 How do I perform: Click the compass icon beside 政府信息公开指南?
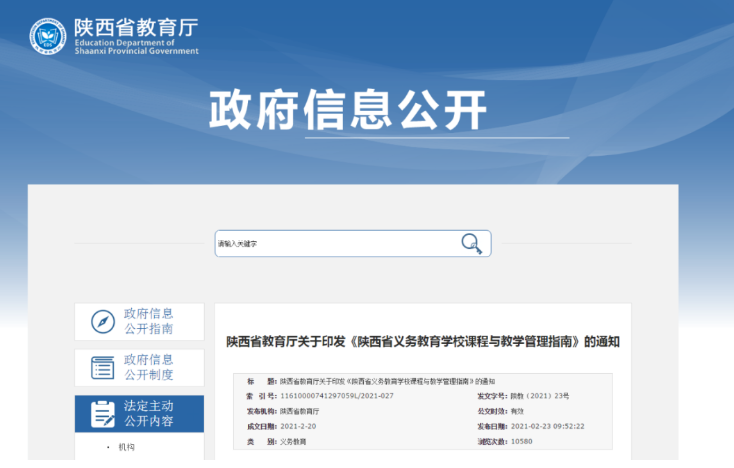102,322
